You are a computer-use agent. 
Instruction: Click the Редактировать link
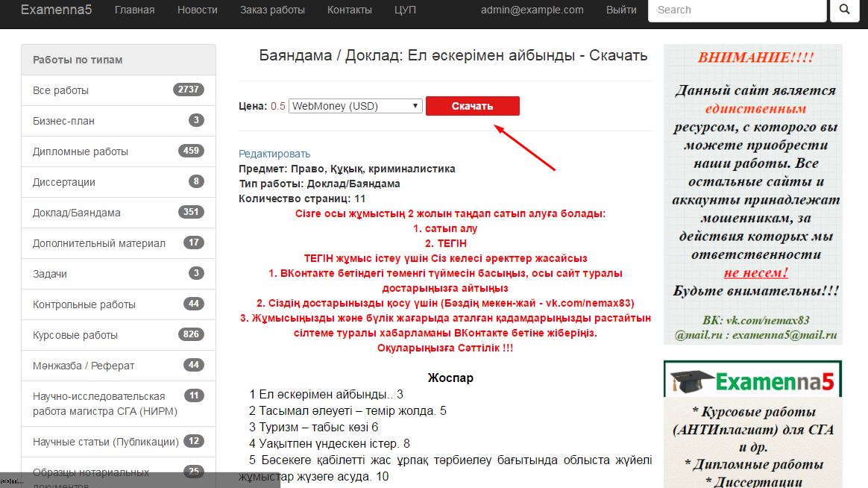(274, 154)
